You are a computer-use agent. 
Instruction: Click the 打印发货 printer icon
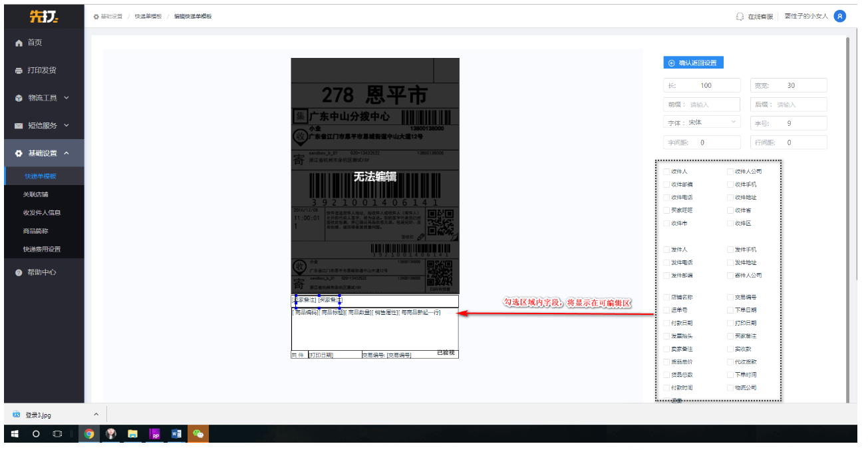click(19, 71)
